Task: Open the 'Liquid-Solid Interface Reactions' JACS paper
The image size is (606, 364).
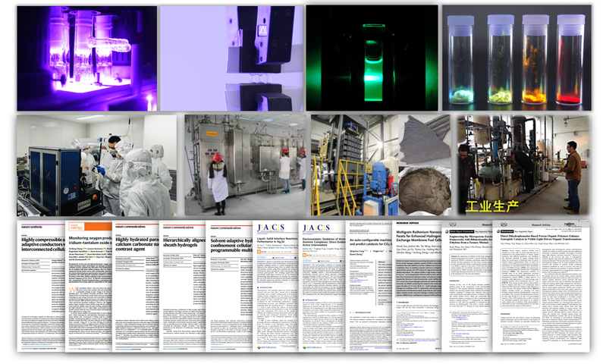Action: tap(276, 288)
